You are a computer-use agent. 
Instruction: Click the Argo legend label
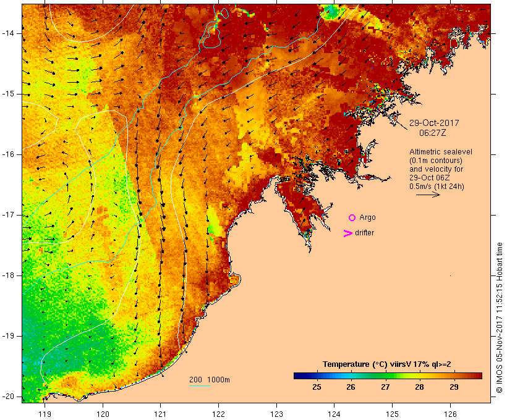367,218
